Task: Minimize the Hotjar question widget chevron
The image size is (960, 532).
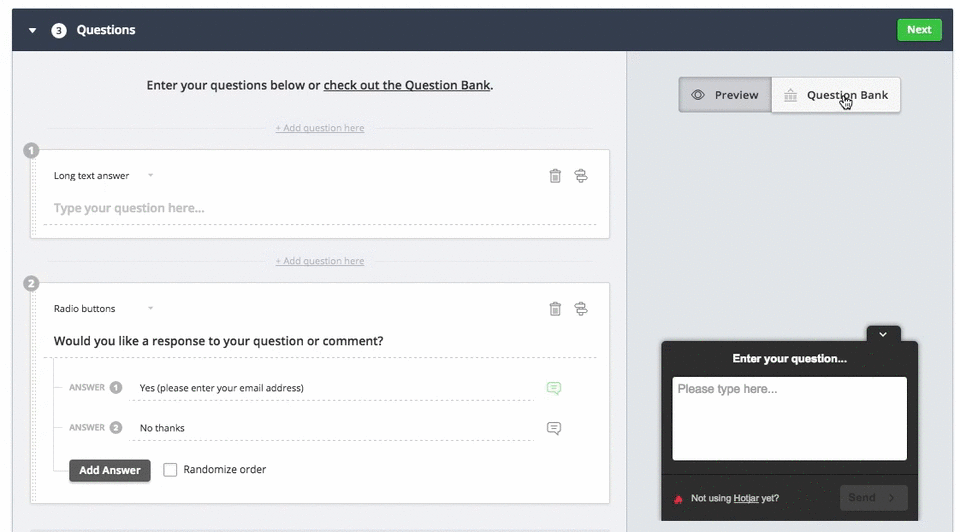Action: click(883, 334)
